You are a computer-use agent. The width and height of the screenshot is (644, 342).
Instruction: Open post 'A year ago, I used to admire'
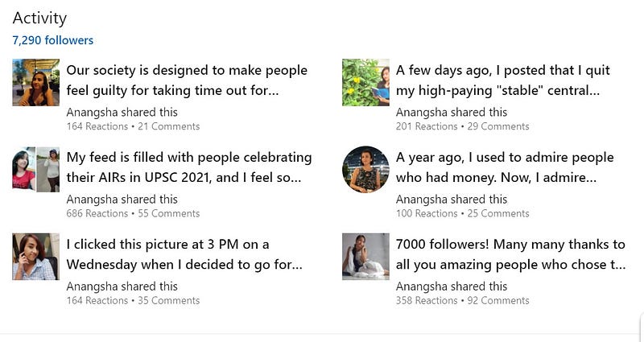coord(504,167)
